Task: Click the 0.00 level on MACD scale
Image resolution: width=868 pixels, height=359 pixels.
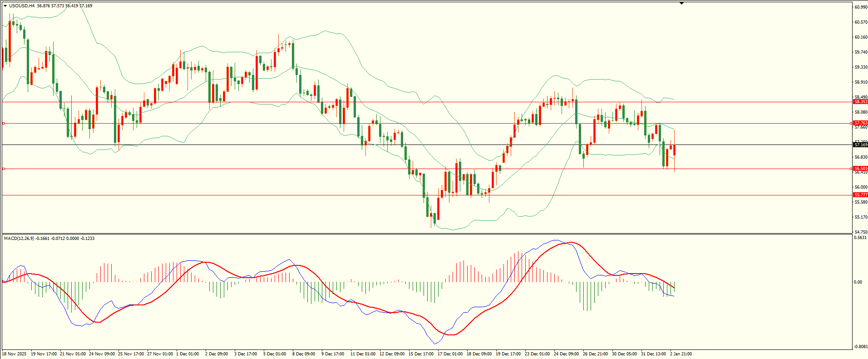Action: click(858, 282)
